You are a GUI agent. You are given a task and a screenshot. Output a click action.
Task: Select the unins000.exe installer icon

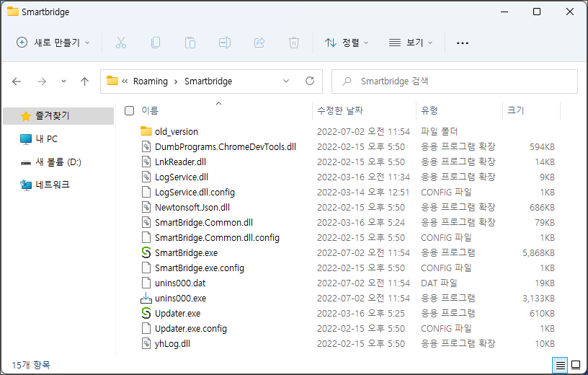(x=146, y=298)
